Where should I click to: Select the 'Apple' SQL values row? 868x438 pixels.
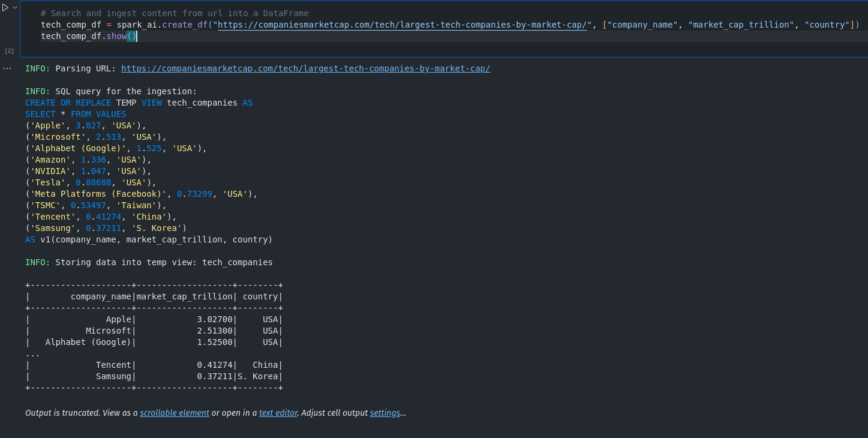pos(86,125)
